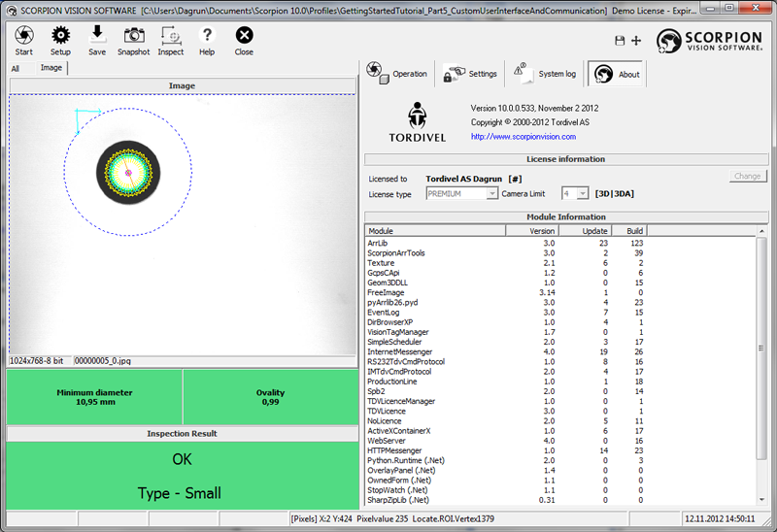The image size is (777, 532).
Task: Click the small disk icon near logo
Action: pos(620,41)
